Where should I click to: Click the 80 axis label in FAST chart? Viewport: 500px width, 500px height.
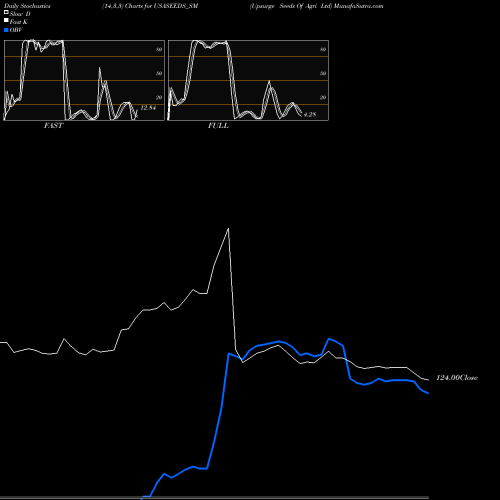click(159, 49)
